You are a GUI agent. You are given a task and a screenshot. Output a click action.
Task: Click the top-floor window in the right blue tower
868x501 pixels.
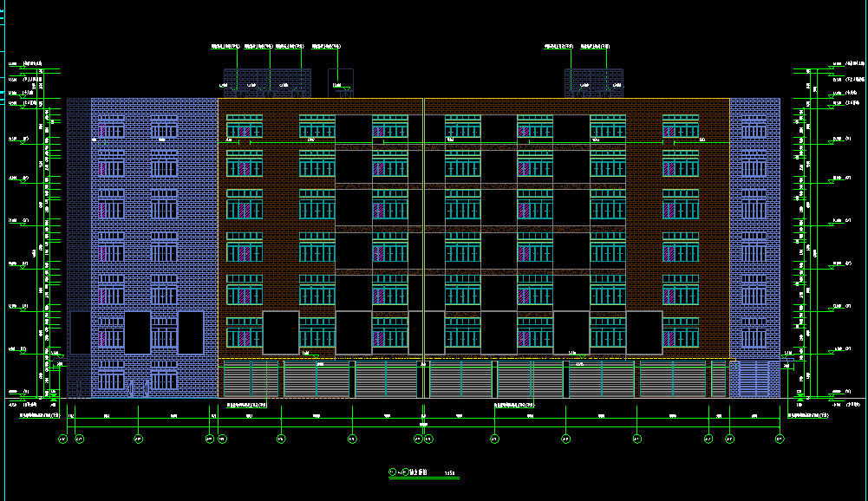coord(754,127)
